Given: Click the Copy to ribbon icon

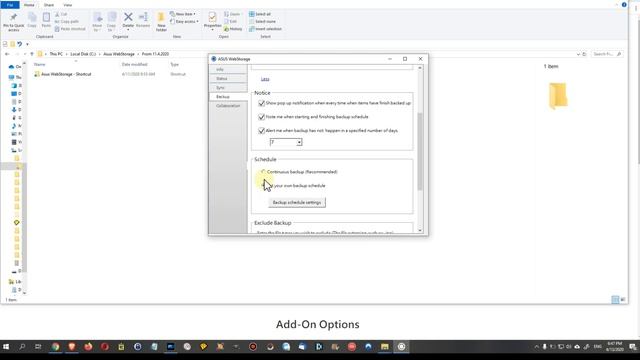Looking at the screenshot, I should [111, 22].
